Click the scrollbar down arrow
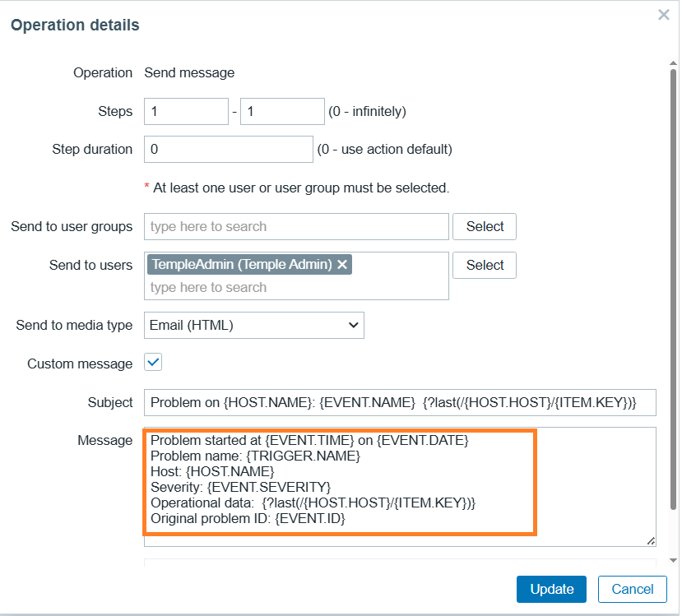This screenshot has height=616, width=682. coord(674,559)
